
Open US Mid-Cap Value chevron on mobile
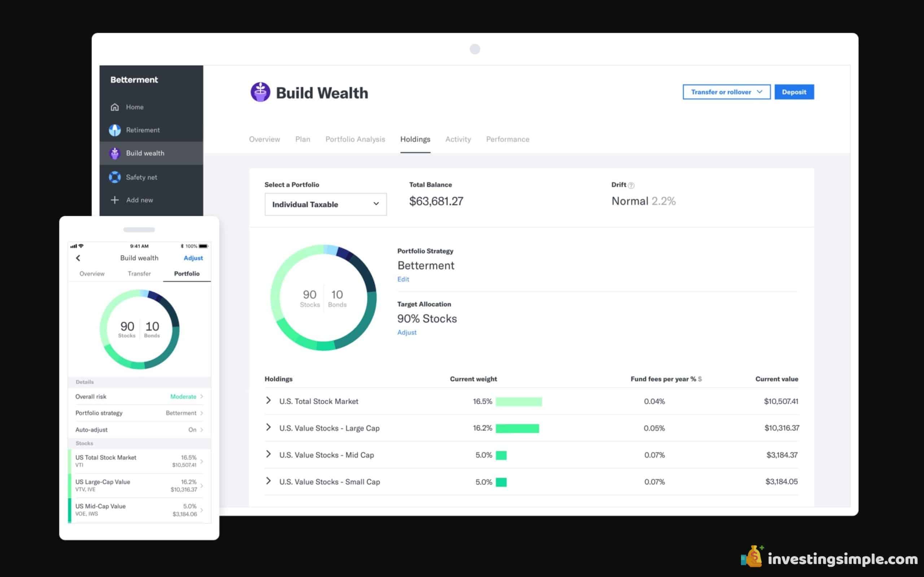point(201,510)
